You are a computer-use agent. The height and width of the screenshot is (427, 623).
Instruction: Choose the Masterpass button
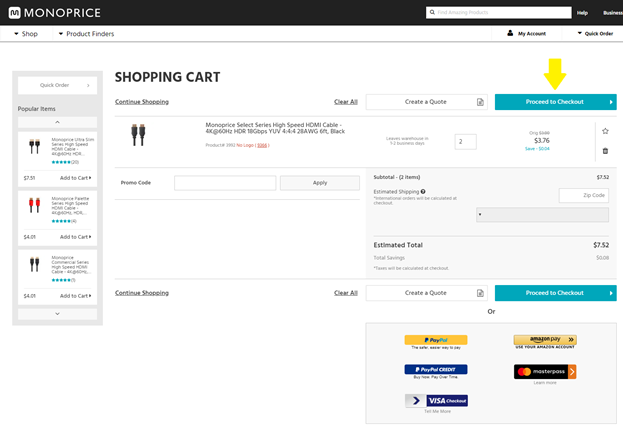pyautogui.click(x=545, y=372)
